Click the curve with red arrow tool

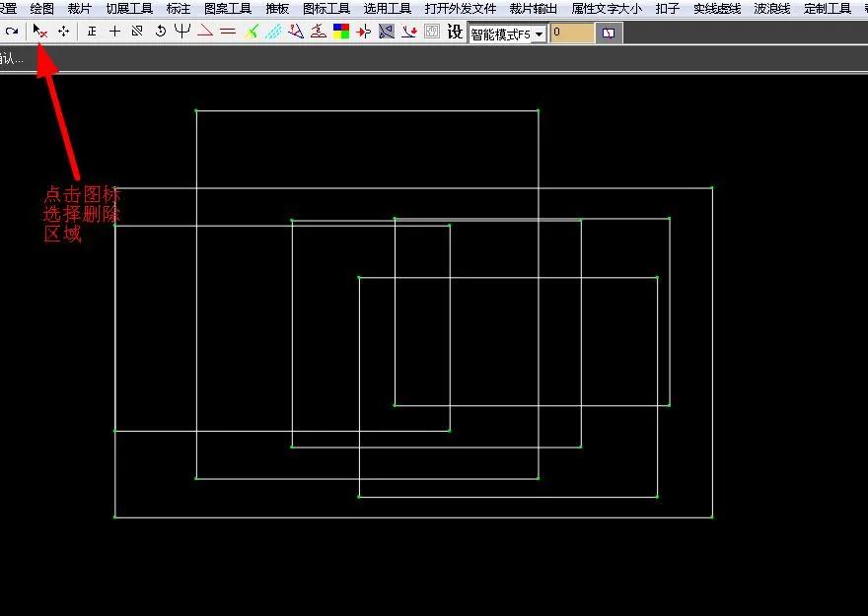(x=409, y=32)
